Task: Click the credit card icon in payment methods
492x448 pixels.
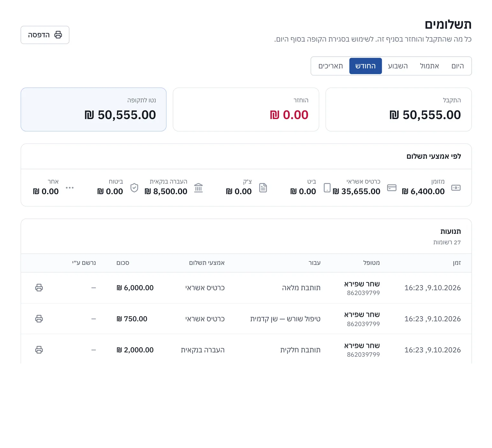Action: click(392, 188)
